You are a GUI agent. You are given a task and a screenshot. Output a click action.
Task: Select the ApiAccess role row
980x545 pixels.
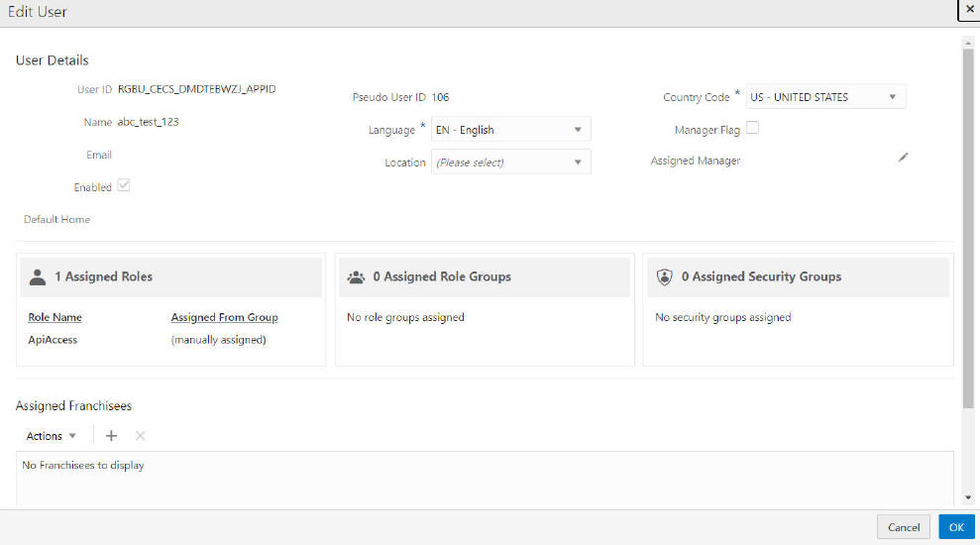tap(53, 340)
